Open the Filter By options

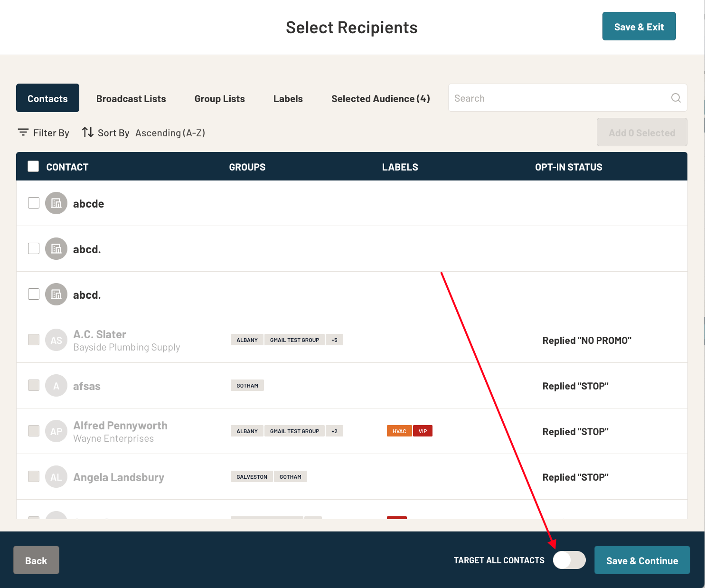tap(43, 133)
